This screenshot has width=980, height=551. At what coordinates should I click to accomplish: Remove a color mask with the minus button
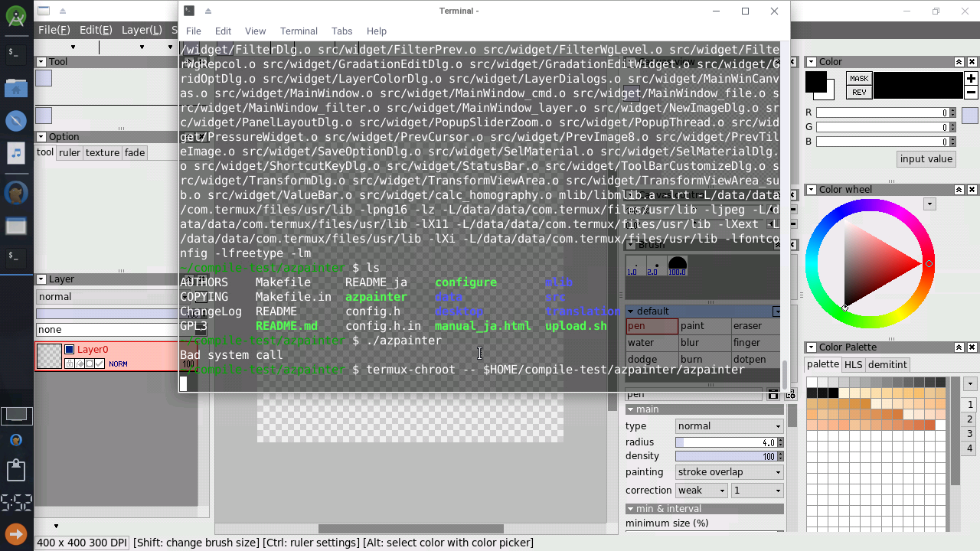[x=971, y=93]
